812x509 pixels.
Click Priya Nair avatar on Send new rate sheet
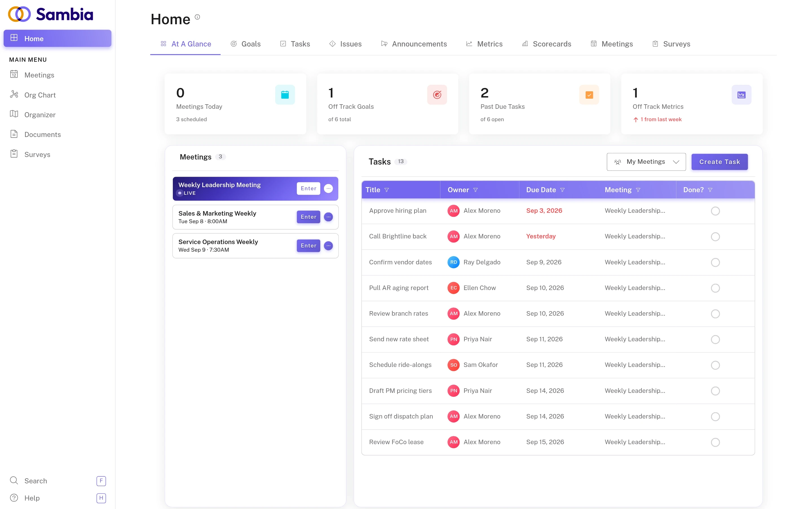coord(453,339)
